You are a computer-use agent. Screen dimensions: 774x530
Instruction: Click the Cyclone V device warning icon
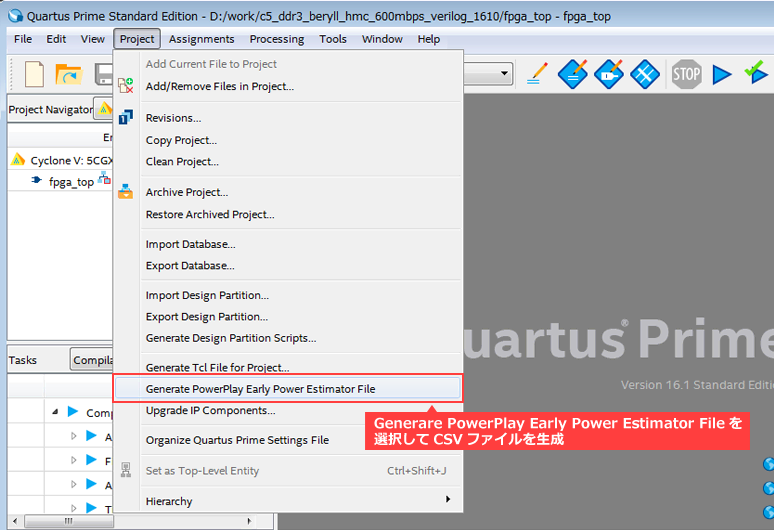(x=18, y=159)
